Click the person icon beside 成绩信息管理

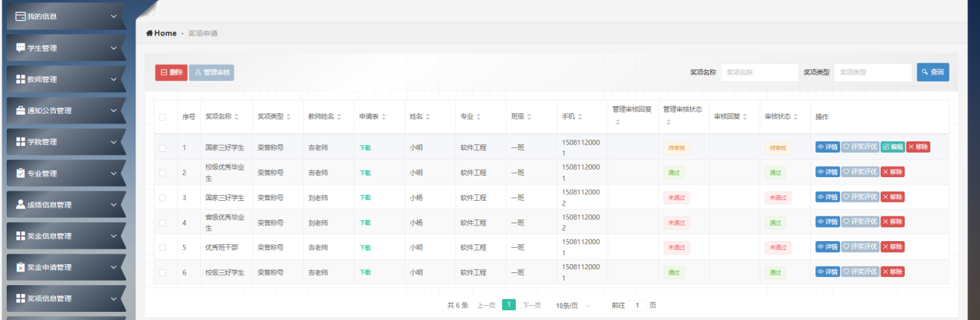tap(21, 205)
